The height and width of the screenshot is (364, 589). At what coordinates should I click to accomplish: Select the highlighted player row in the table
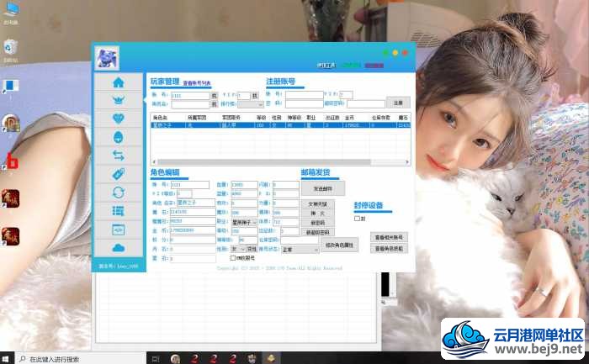(280, 125)
